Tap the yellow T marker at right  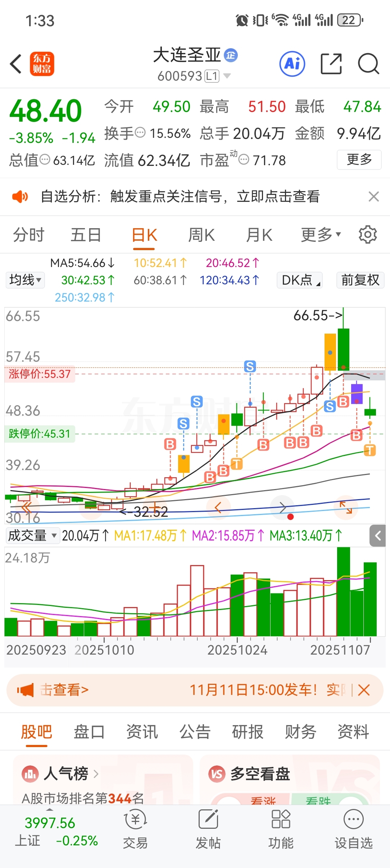370,450
